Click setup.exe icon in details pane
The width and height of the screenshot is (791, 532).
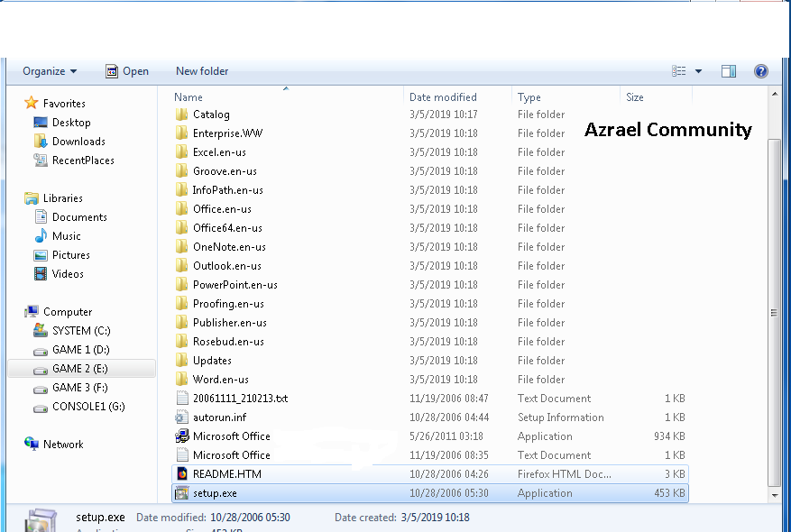pyautogui.click(x=41, y=520)
